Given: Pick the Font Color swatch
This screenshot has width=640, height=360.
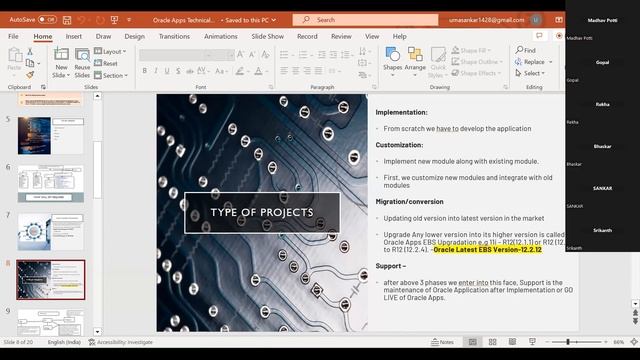Looking at the screenshot, I should point(258,71).
